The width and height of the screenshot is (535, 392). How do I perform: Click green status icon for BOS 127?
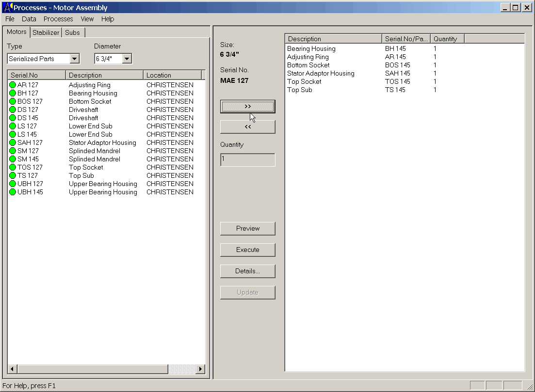coord(13,101)
